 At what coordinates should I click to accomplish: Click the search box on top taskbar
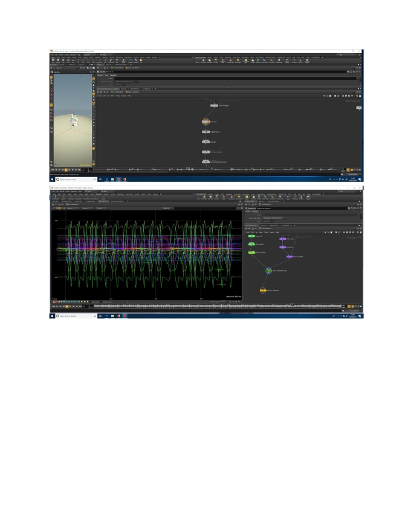[x=76, y=179]
